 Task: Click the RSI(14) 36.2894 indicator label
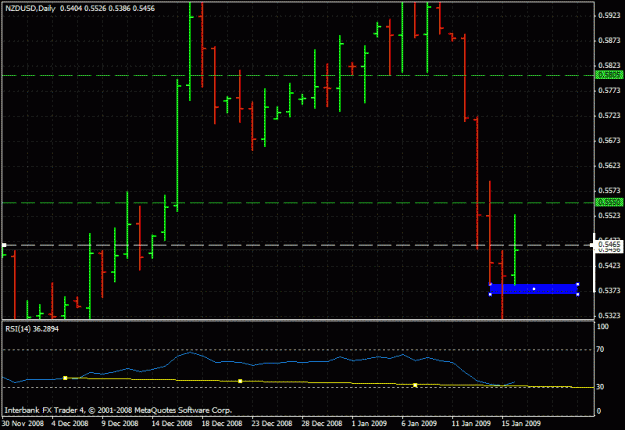[32, 329]
